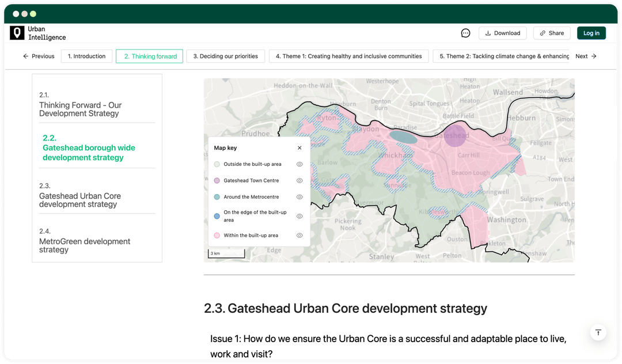The height and width of the screenshot is (364, 622).
Task: Click the Urban Intelligence logo
Action: coord(37,33)
